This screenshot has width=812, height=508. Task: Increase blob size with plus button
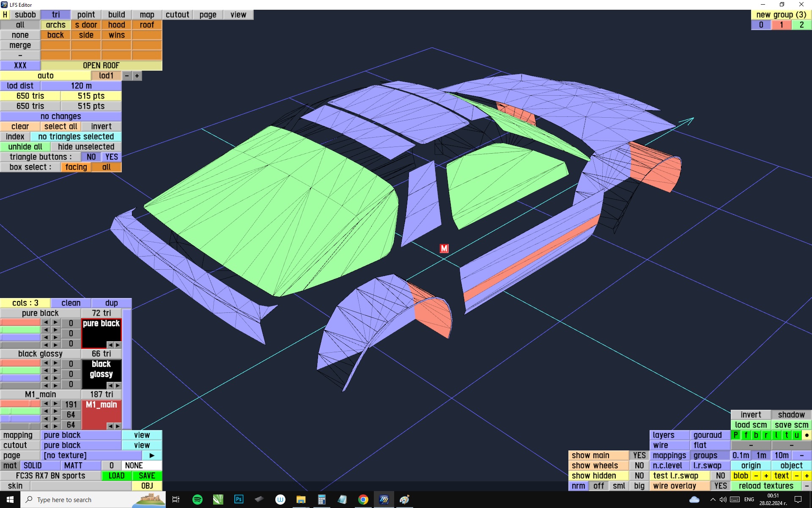click(766, 476)
